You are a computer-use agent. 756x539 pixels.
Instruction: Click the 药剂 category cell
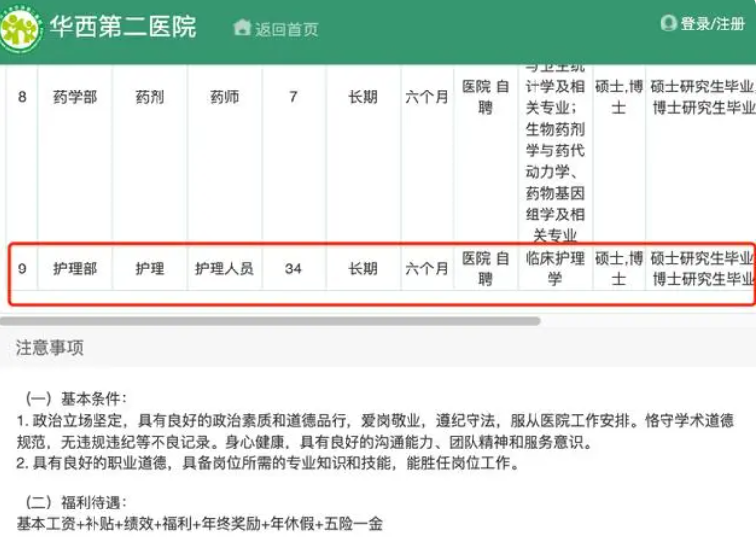[150, 97]
